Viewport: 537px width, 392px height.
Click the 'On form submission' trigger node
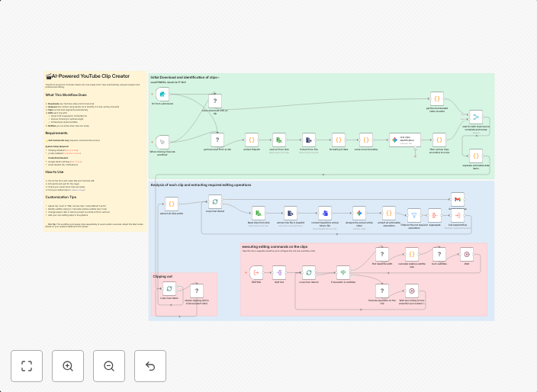(162, 95)
